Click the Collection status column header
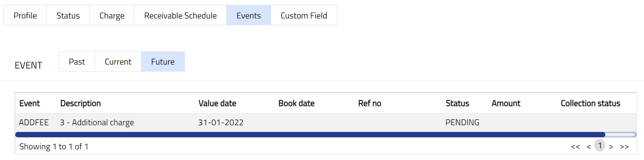This screenshot has height=160, width=644. pos(590,103)
